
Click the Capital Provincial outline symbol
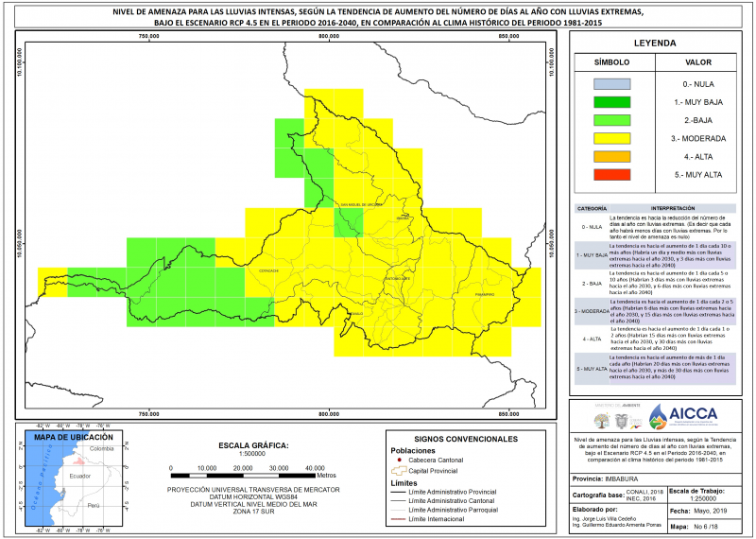[398, 471]
